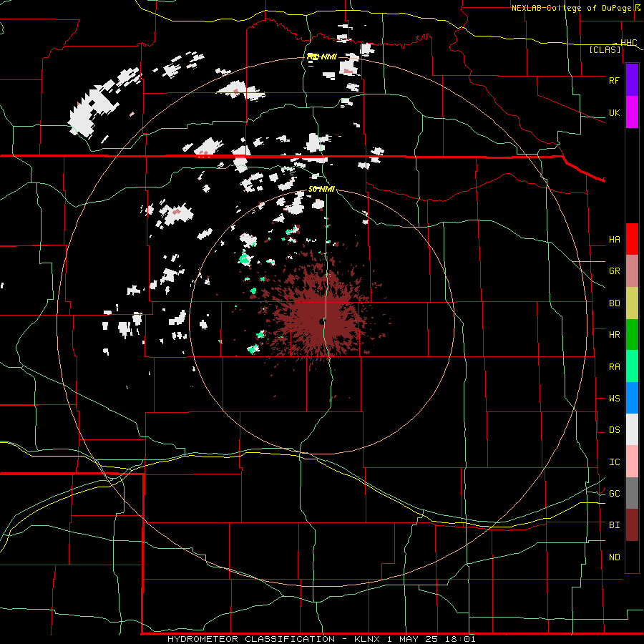The width and height of the screenshot is (644, 644).
Task: Pick the dark green HR swatch
Action: [x=632, y=334]
